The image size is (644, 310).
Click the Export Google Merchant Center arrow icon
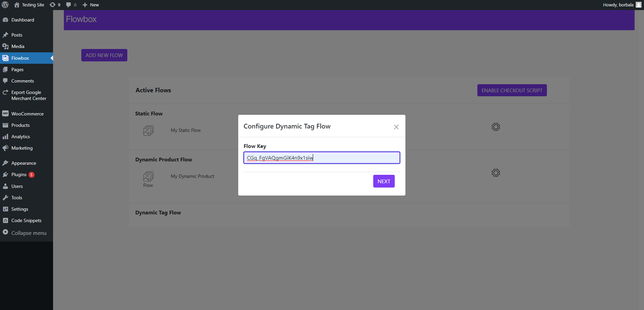click(5, 92)
